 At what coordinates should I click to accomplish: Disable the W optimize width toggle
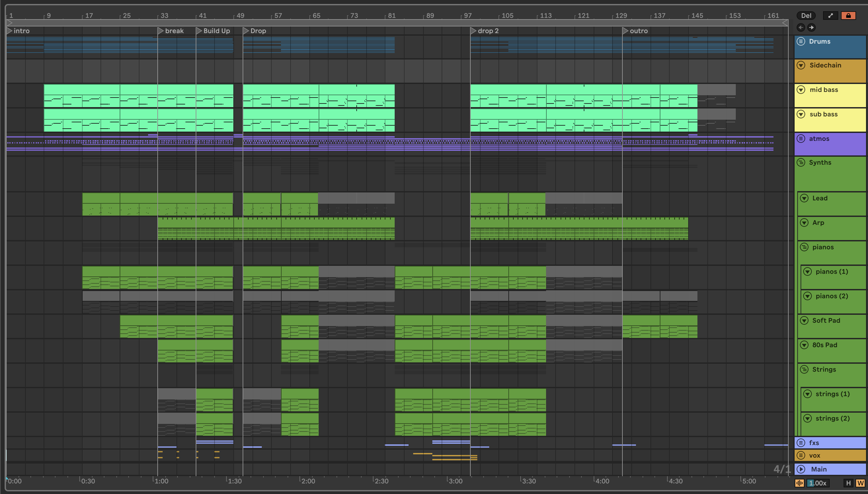coord(860,483)
